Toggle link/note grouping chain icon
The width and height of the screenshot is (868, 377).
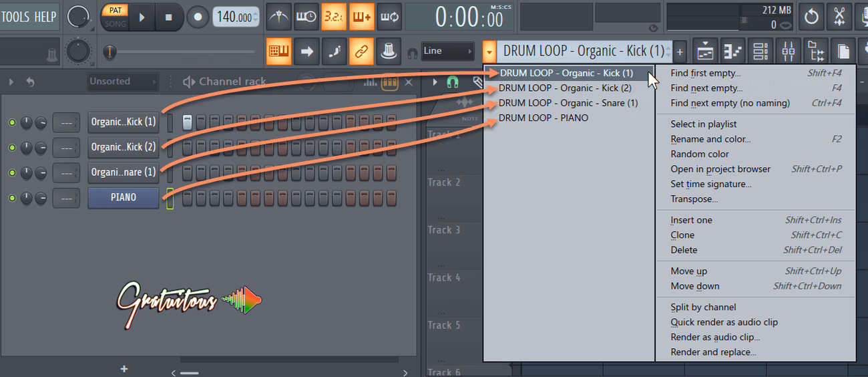tap(361, 51)
